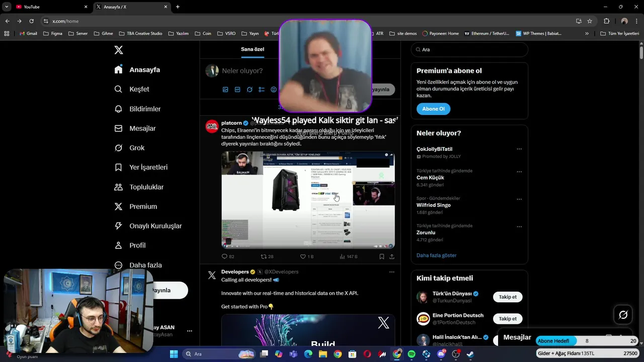Open the Gmail bookmark
Viewport: 644px width, 362px height.
(28, 34)
